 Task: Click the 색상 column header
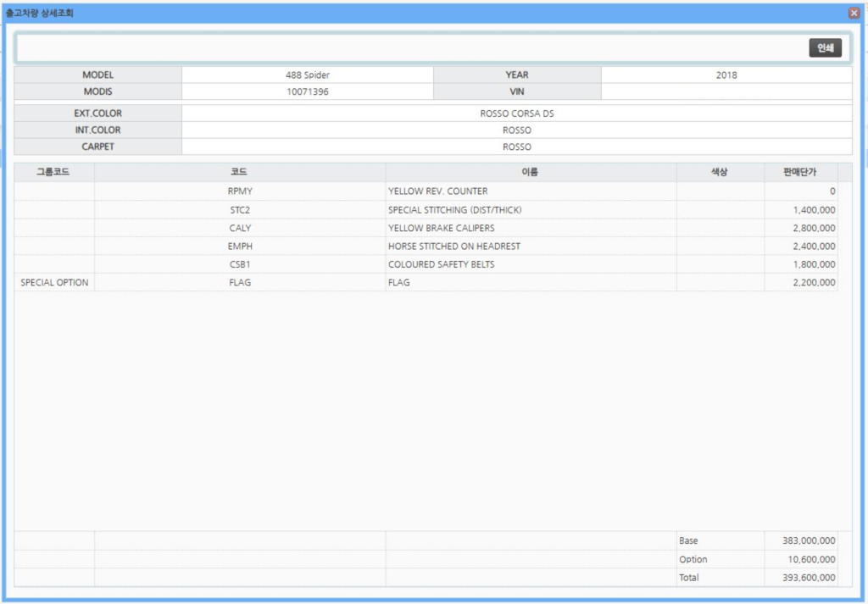(720, 172)
